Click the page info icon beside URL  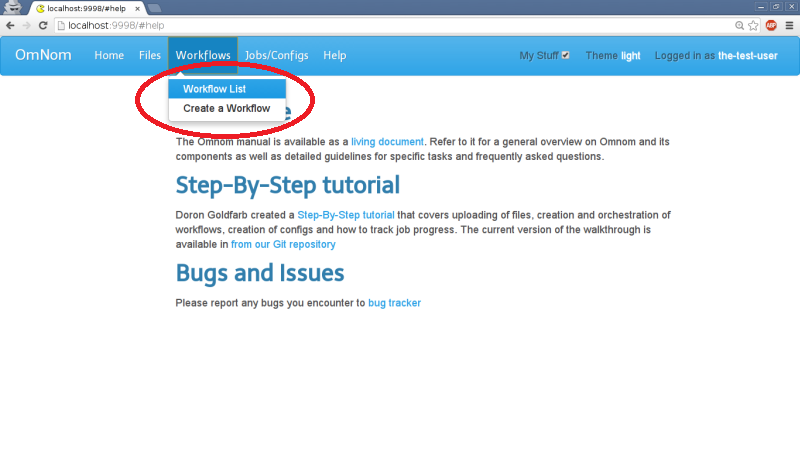(61, 26)
